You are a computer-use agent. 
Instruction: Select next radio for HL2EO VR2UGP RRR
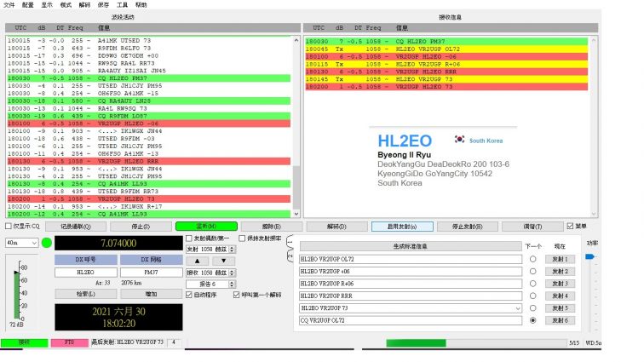tap(533, 296)
